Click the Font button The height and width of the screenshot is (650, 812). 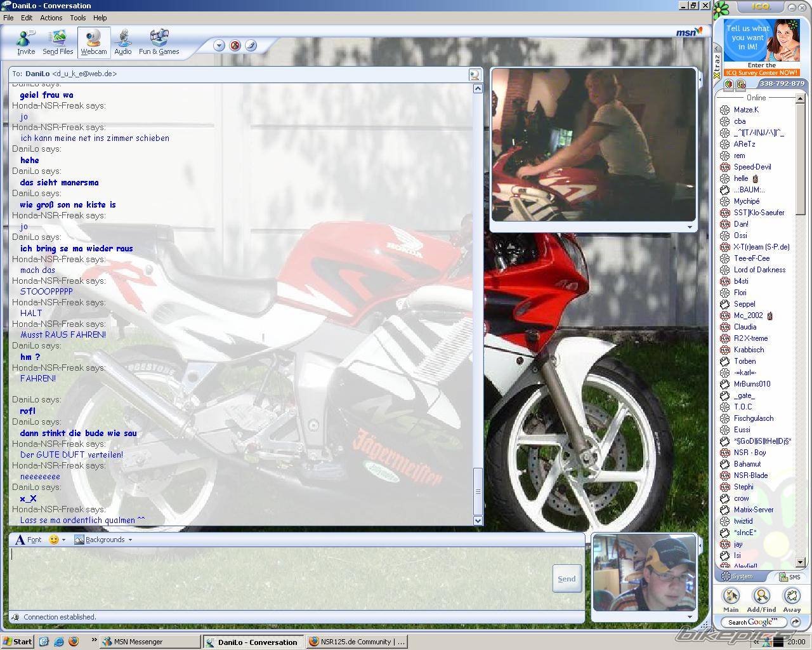(x=29, y=540)
